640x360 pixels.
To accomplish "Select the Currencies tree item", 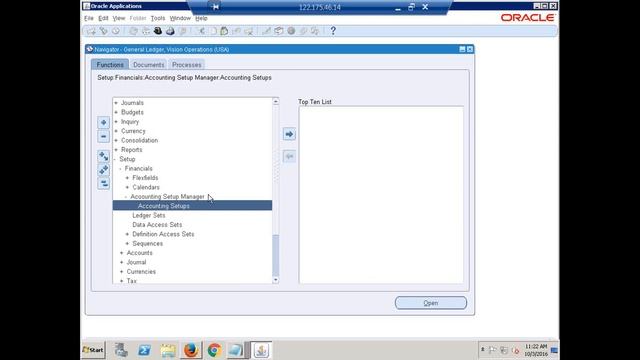I will pos(141,272).
